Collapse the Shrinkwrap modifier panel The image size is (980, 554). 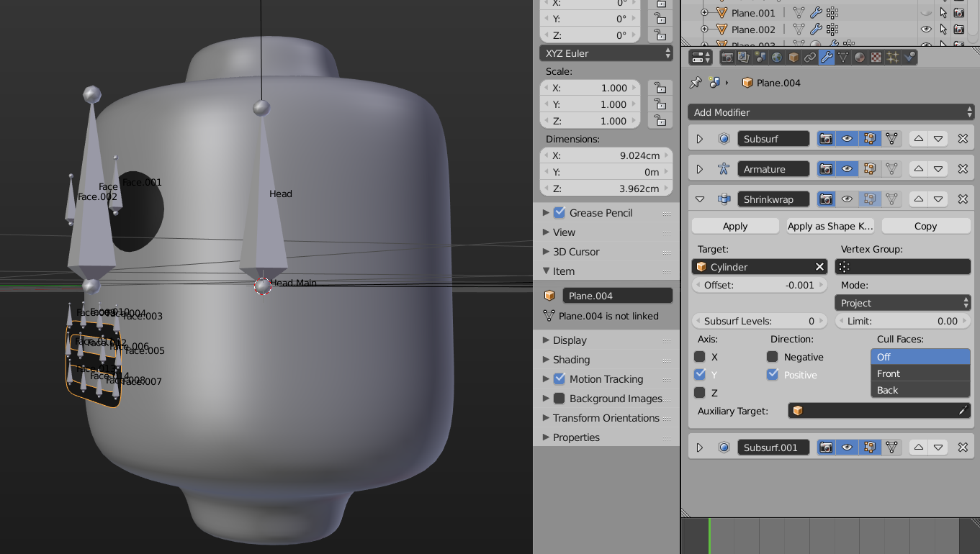coord(699,199)
